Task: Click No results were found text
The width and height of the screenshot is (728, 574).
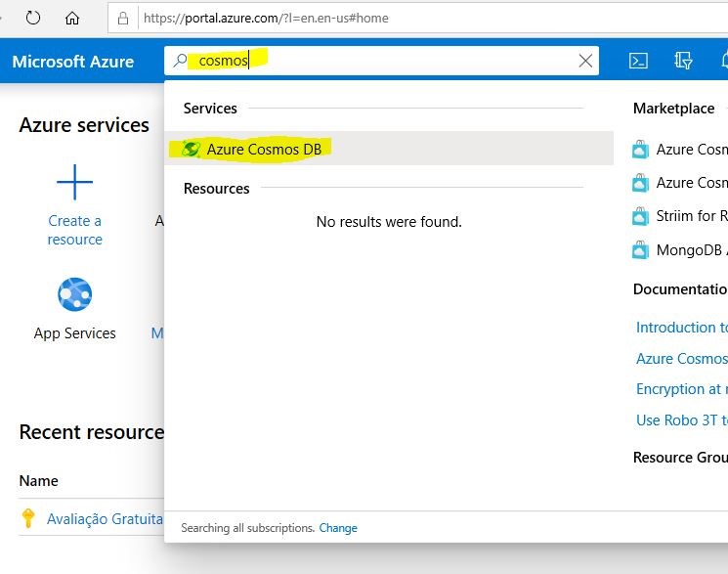Action: coord(389,222)
